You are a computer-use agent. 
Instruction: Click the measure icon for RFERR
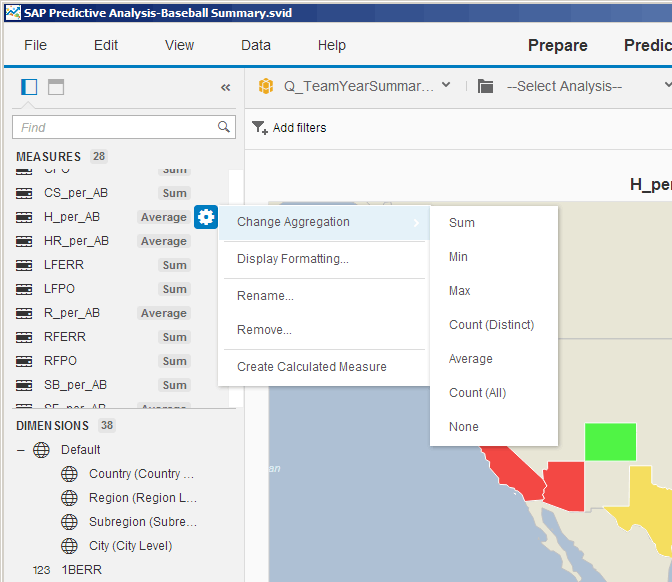tap(24, 337)
